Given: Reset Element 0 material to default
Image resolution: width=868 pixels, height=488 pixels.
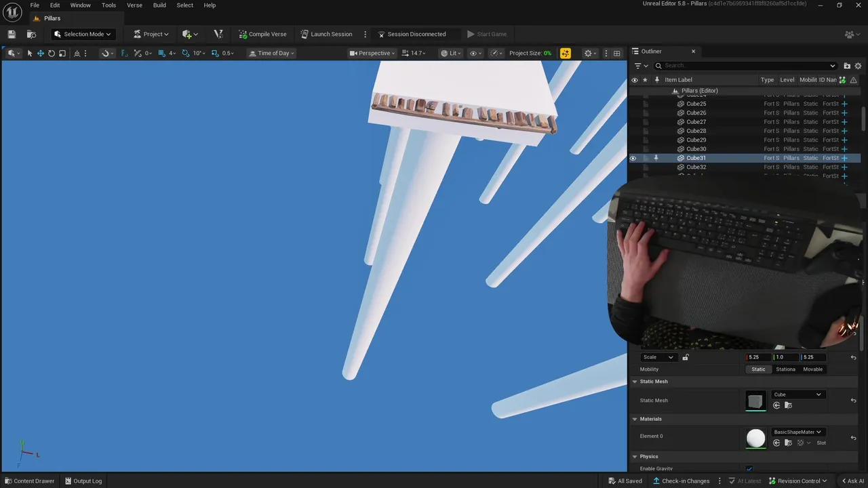Looking at the screenshot, I should pyautogui.click(x=853, y=437).
